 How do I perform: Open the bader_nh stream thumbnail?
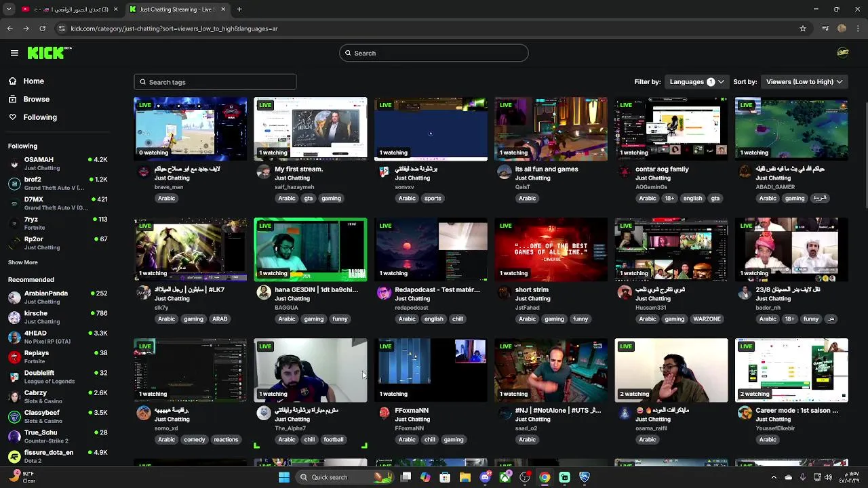coord(791,249)
